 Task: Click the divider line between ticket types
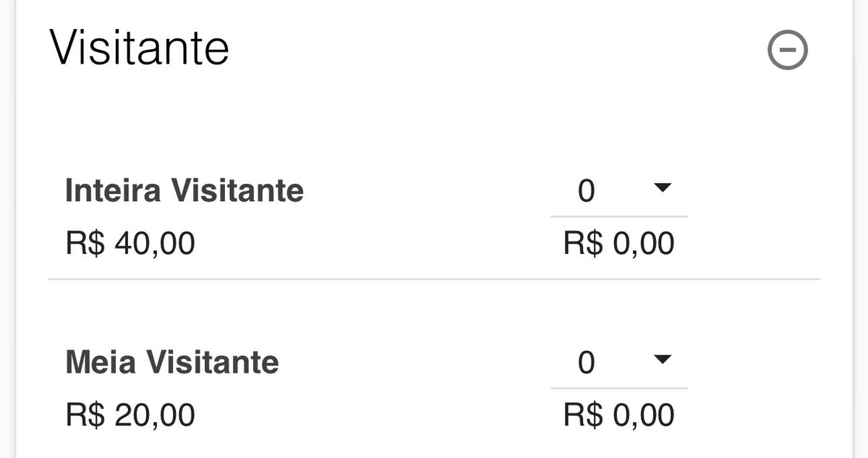(434, 279)
